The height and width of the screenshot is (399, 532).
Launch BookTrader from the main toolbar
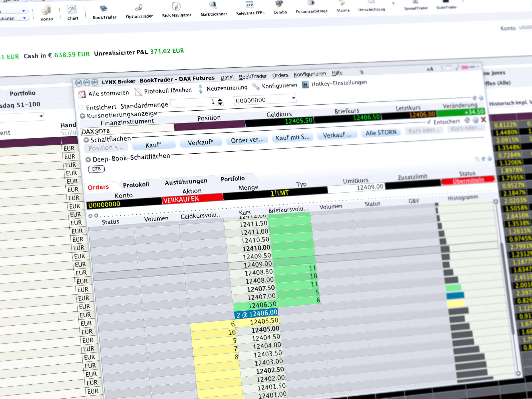click(104, 9)
